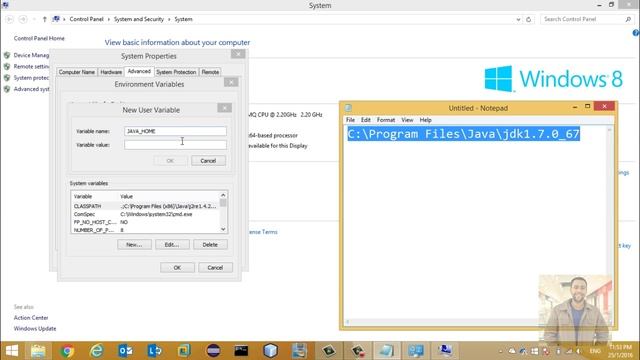Open the Notepad Edit menu

(366, 120)
